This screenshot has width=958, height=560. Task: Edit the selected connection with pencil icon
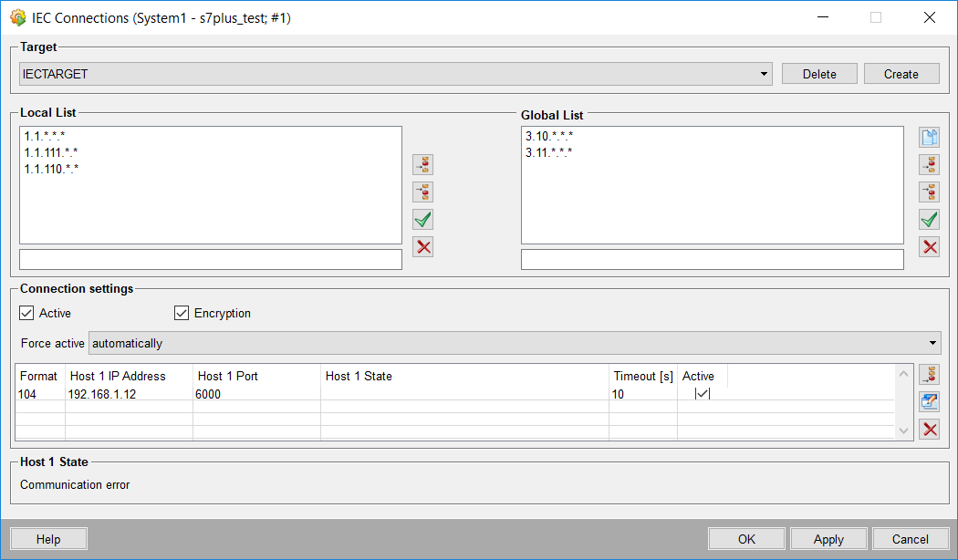(930, 401)
